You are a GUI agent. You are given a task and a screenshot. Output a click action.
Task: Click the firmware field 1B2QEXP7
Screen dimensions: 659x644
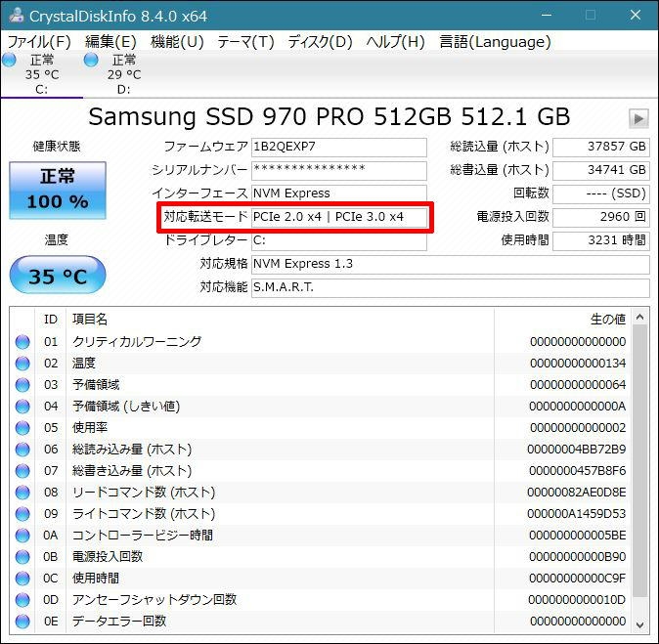pyautogui.click(x=339, y=147)
